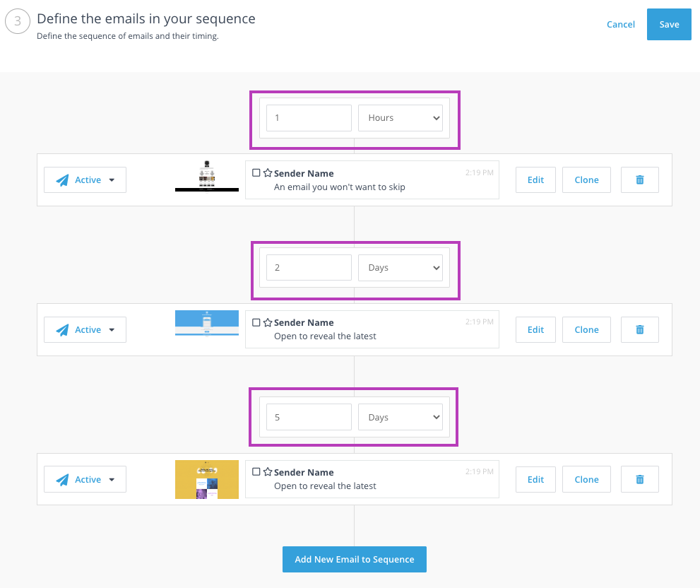This screenshot has width=700, height=588.
Task: Tick the checkbox in the second email preview
Action: pyautogui.click(x=256, y=322)
